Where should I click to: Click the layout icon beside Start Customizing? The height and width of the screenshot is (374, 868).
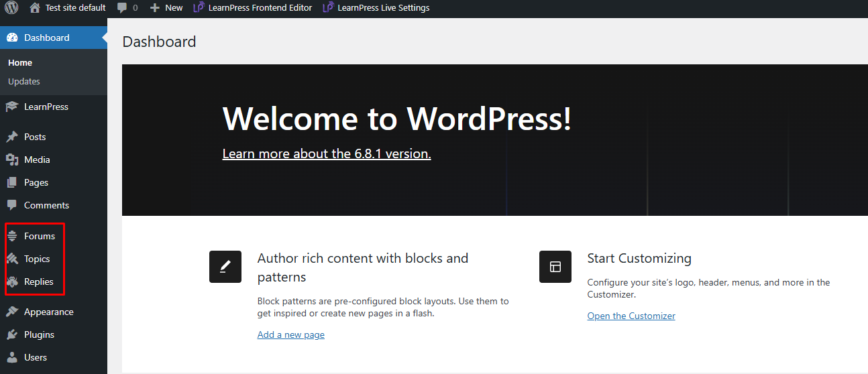[555, 267]
